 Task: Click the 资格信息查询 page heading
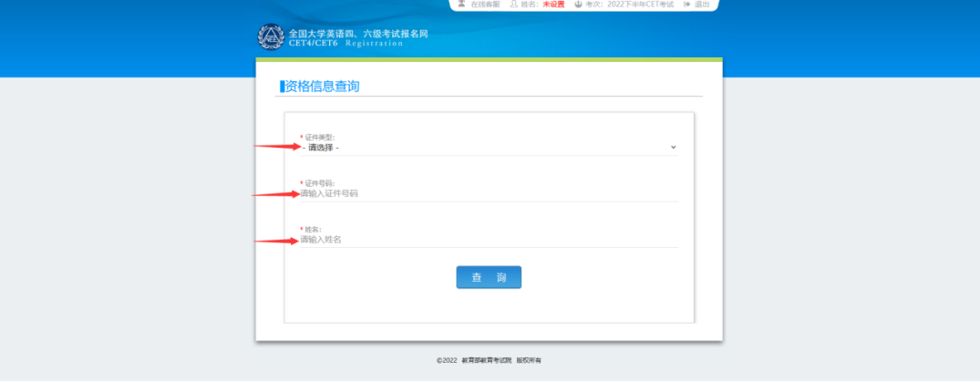pos(322,87)
